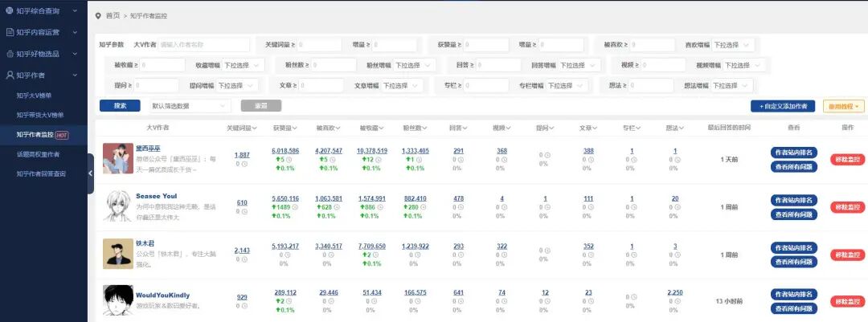Click the document icon beside 知乎内容运营
Viewport: 868px width, 322px height.
pyautogui.click(x=9, y=32)
